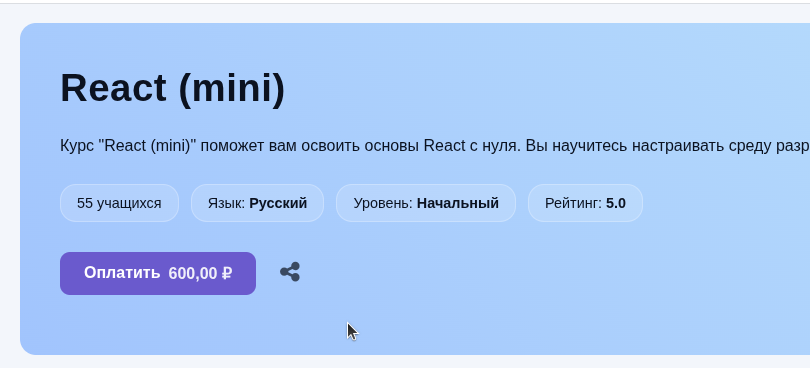This screenshot has height=368, width=810.
Task: Click the Язык: Русский badge
Action: click(257, 203)
